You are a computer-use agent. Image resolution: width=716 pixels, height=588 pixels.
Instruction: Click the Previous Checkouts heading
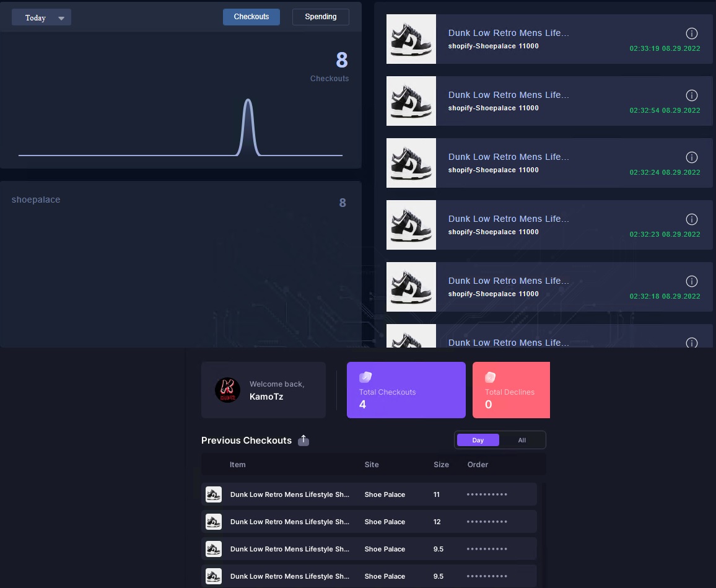click(x=246, y=441)
